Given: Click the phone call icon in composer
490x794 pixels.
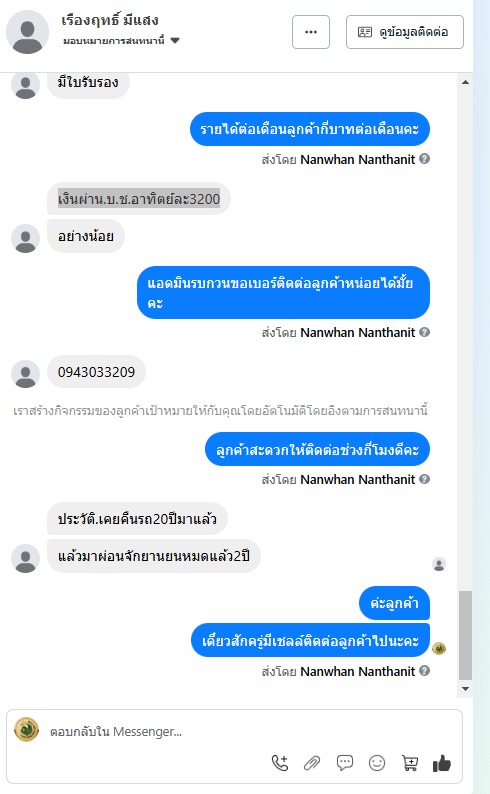Looking at the screenshot, I should coord(280,763).
